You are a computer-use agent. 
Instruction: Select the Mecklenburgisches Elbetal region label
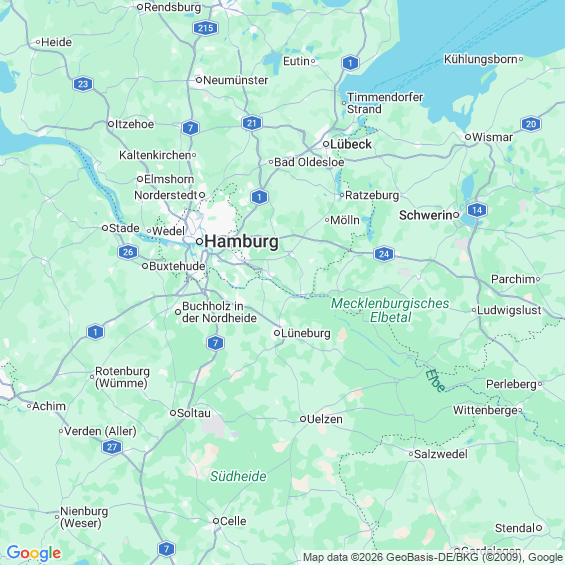pyautogui.click(x=390, y=310)
